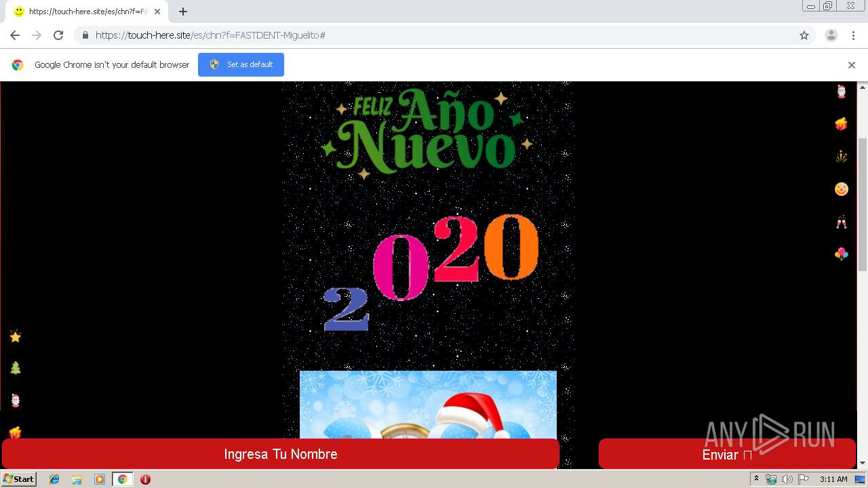
Task: Click the 3:11 AM taskbar clock
Action: (x=833, y=479)
